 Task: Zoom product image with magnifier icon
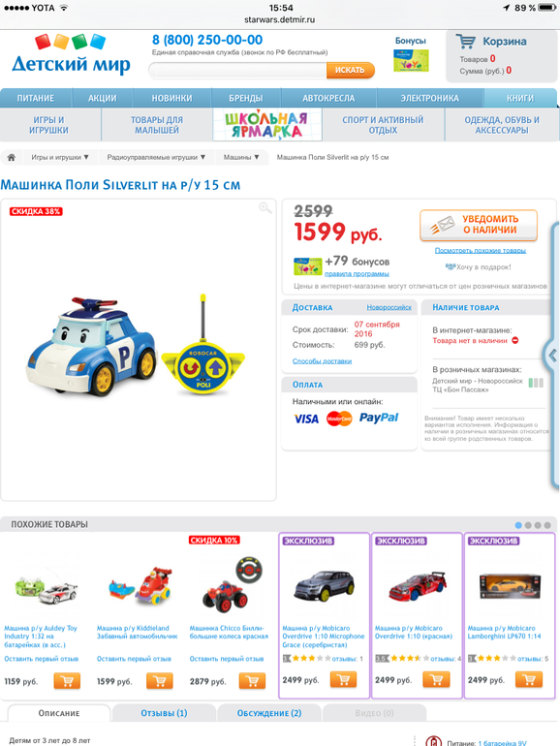[x=265, y=208]
